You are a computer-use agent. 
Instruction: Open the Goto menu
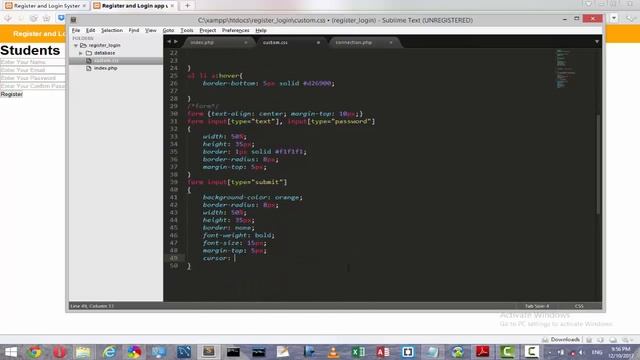click(x=168, y=30)
